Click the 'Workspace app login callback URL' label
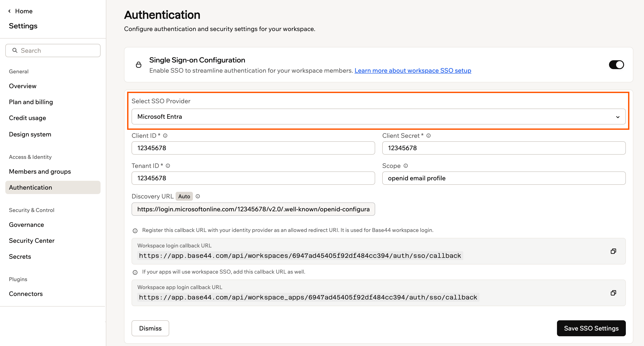The image size is (644, 346). point(180,287)
